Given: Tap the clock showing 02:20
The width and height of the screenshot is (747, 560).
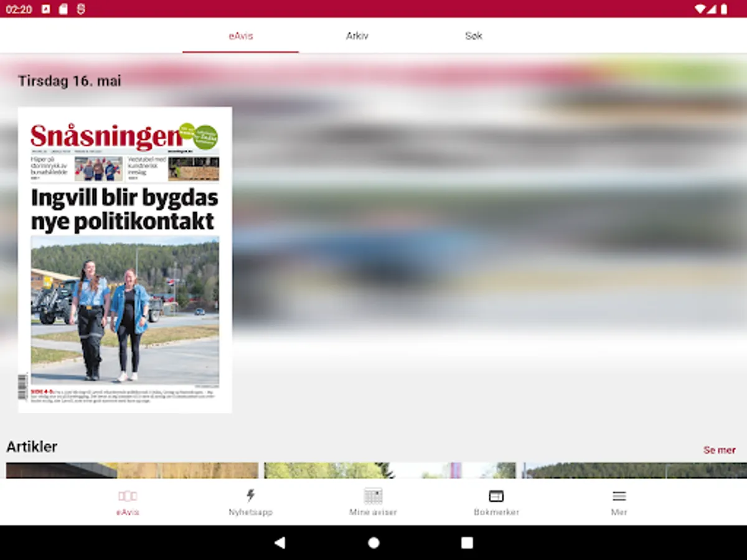Looking at the screenshot, I should point(19,9).
